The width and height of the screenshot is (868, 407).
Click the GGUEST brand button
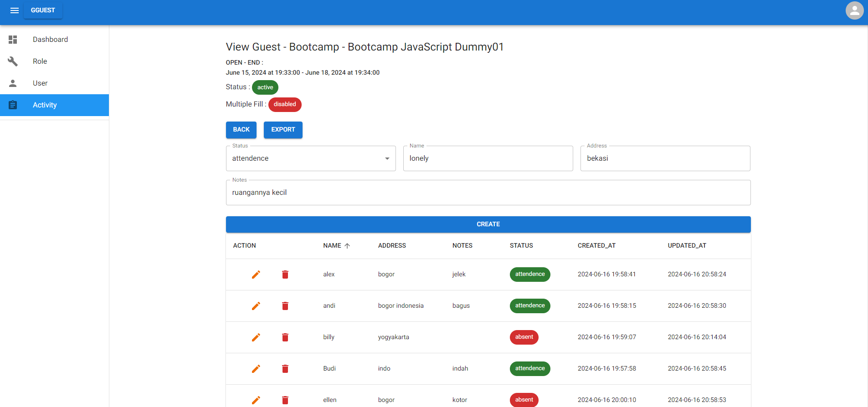pos(43,10)
